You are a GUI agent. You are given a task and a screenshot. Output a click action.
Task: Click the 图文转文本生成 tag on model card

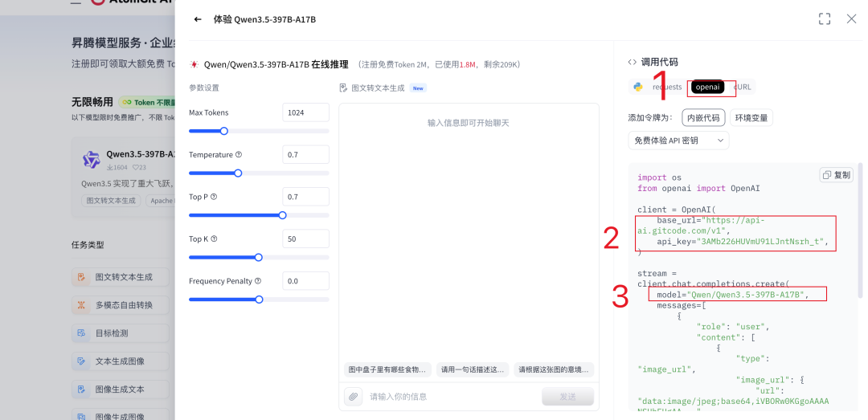[111, 200]
